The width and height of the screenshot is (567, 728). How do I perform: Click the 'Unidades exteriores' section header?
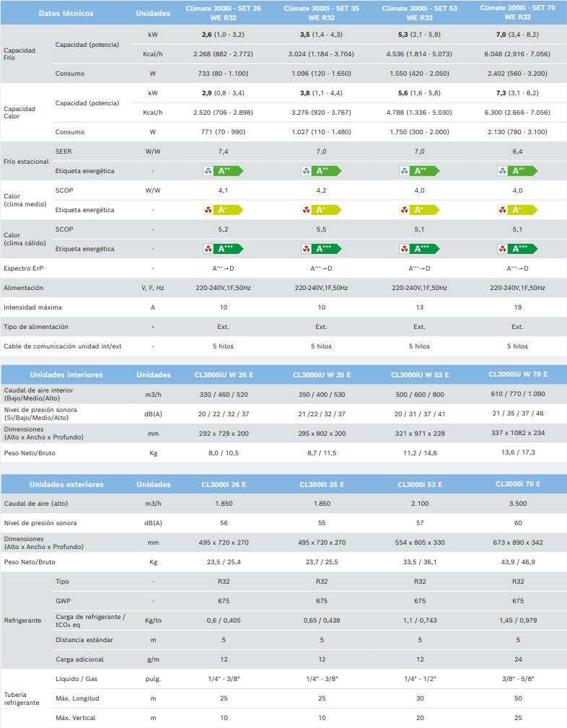(x=66, y=484)
